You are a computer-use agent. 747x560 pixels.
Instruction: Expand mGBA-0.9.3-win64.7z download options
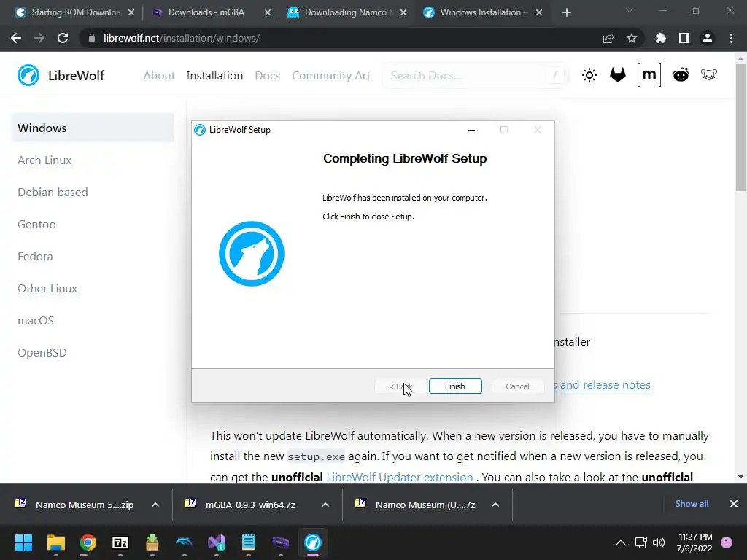pos(325,505)
